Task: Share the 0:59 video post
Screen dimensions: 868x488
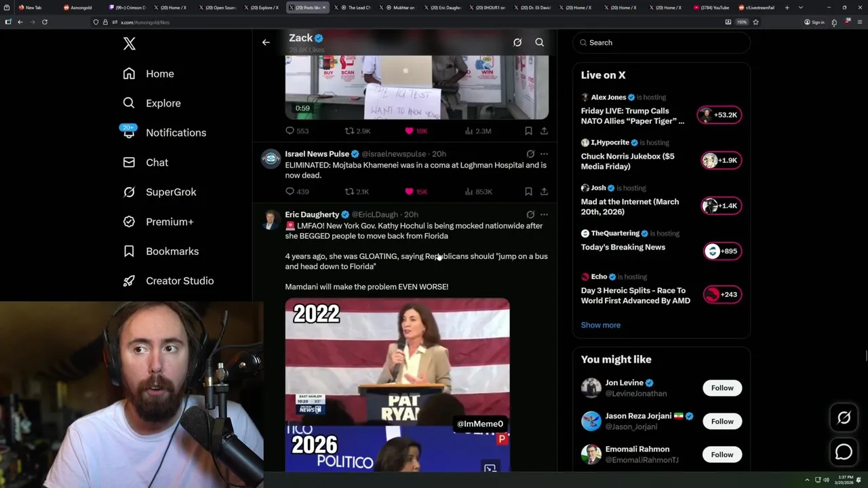Action: click(x=544, y=131)
